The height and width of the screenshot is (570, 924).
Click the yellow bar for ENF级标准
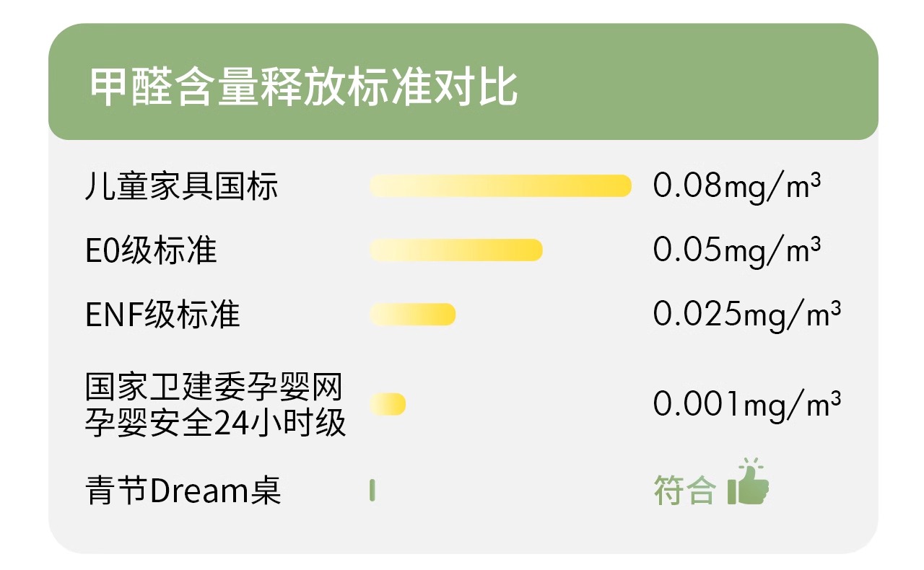point(412,315)
